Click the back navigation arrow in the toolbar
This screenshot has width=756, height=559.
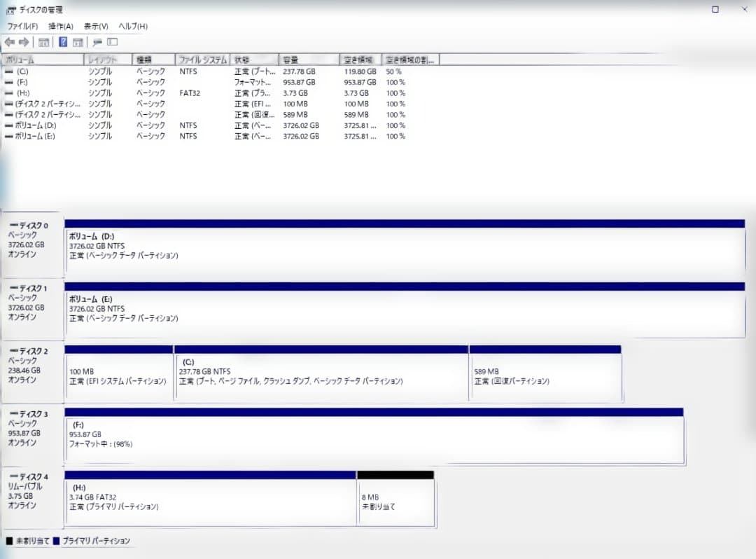(x=10, y=42)
